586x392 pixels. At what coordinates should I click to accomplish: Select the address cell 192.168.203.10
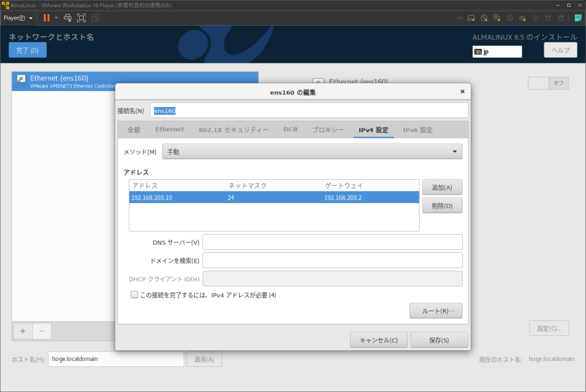tap(177, 197)
